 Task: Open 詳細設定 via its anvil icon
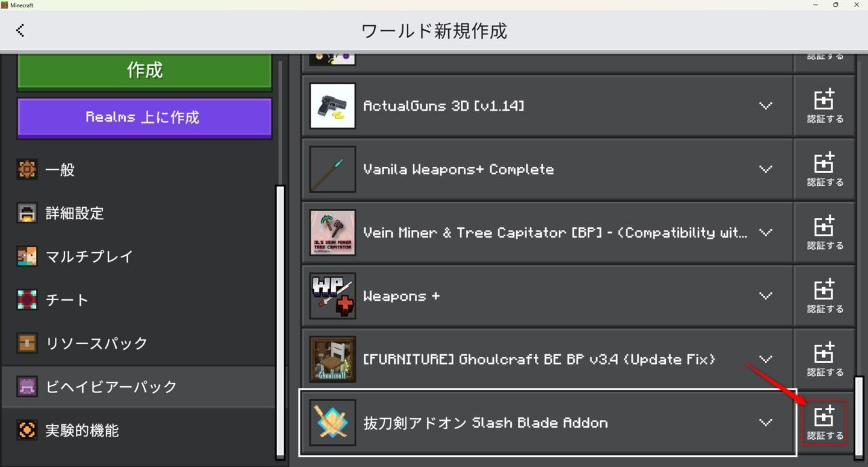(26, 213)
